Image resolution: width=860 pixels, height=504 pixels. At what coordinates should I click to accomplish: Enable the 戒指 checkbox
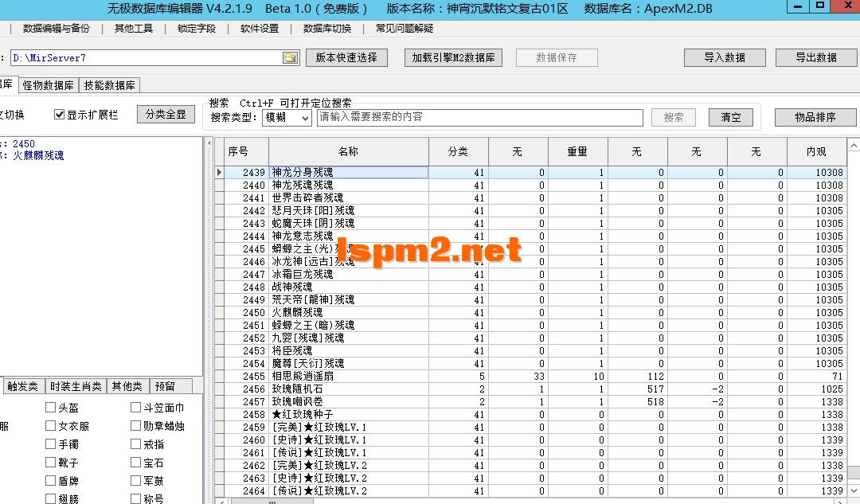point(135,444)
